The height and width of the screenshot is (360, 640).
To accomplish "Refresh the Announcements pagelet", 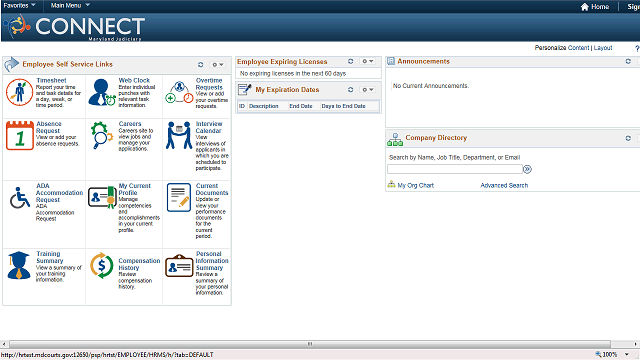I will (628, 61).
